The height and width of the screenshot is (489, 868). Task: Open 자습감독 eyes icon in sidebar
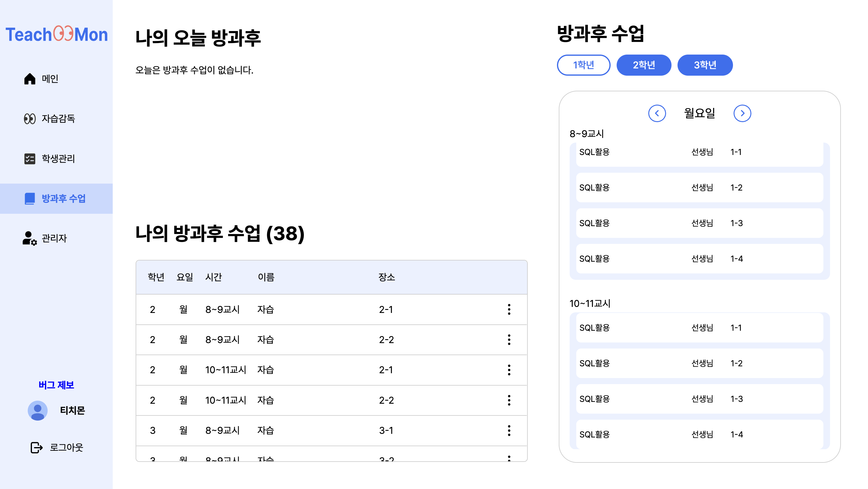(30, 118)
